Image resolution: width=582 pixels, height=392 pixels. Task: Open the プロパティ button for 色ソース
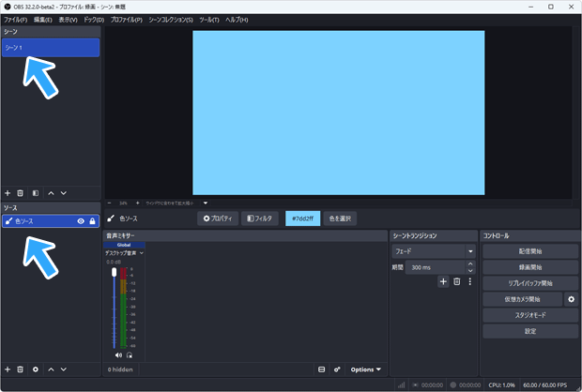(218, 219)
